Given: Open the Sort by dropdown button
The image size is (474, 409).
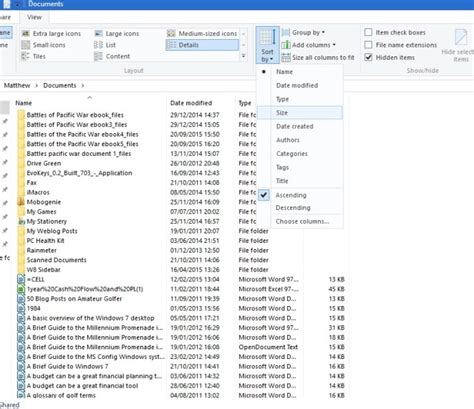Looking at the screenshot, I should [x=267, y=45].
